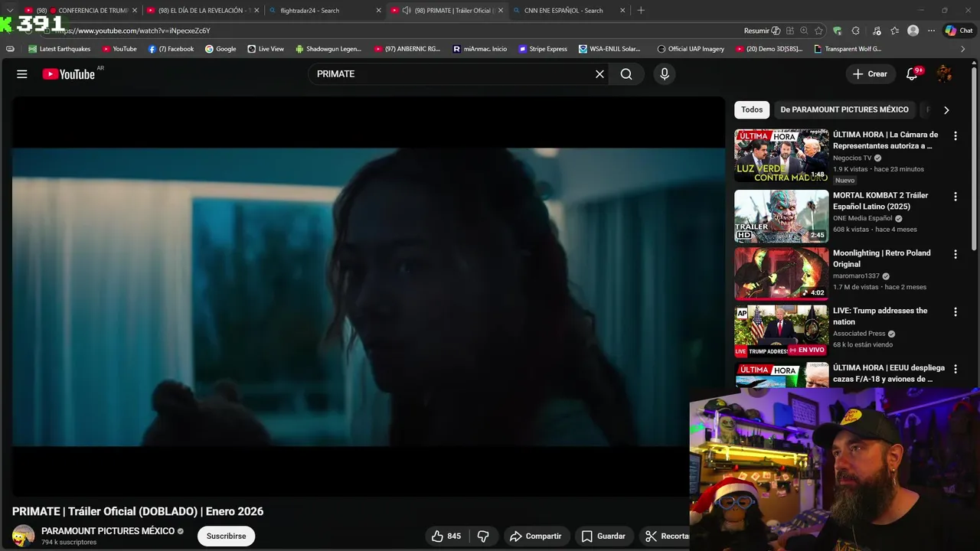Open Paramount channel avatar

tap(23, 536)
